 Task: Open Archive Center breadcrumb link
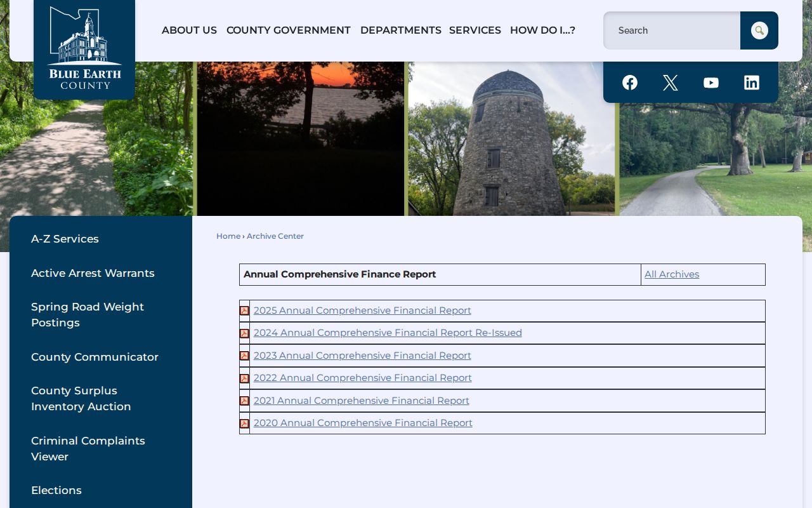click(x=275, y=236)
